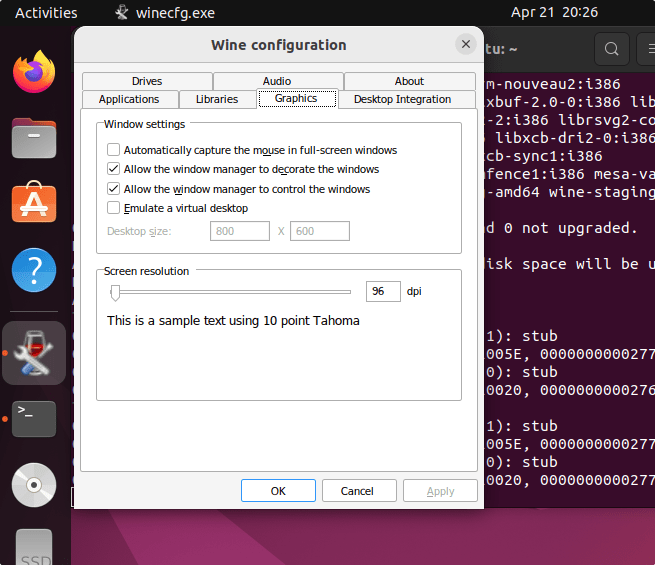The width and height of the screenshot is (655, 565).
Task: Uncheck window manager control the windows
Action: click(114, 189)
